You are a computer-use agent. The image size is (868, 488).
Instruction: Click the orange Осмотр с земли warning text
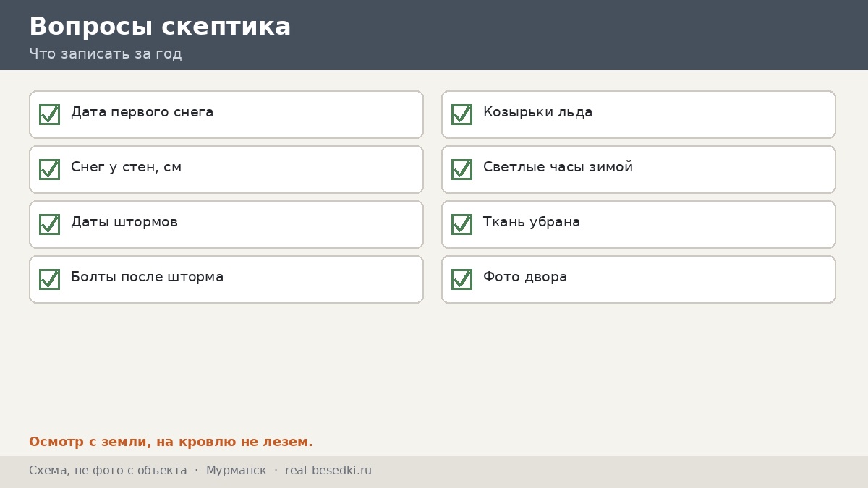pos(171,442)
